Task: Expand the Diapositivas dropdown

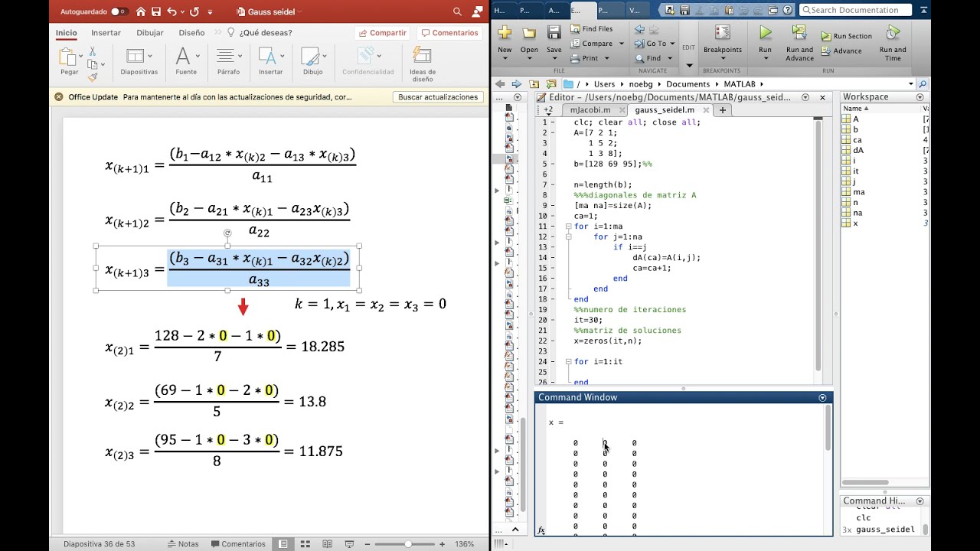Action: pos(150,56)
